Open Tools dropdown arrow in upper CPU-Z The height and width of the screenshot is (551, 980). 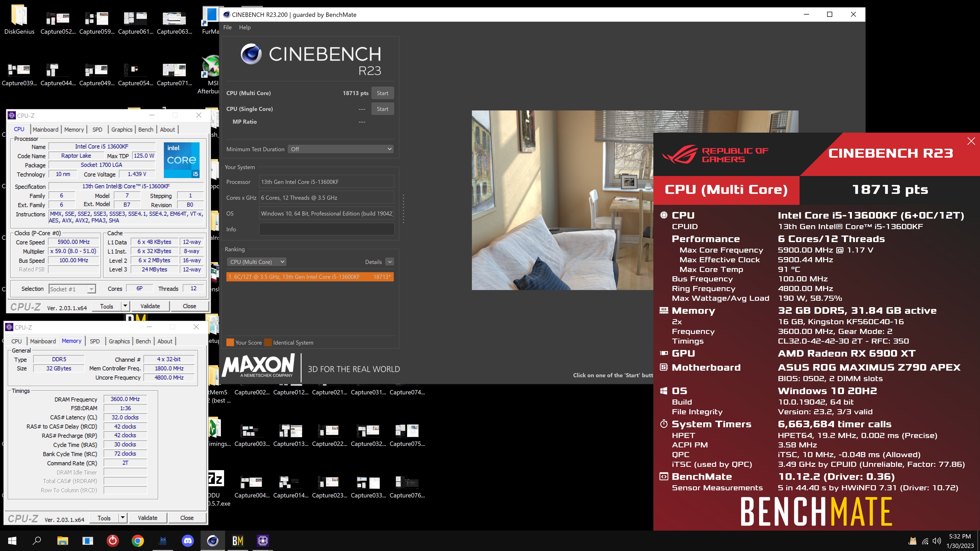(125, 306)
